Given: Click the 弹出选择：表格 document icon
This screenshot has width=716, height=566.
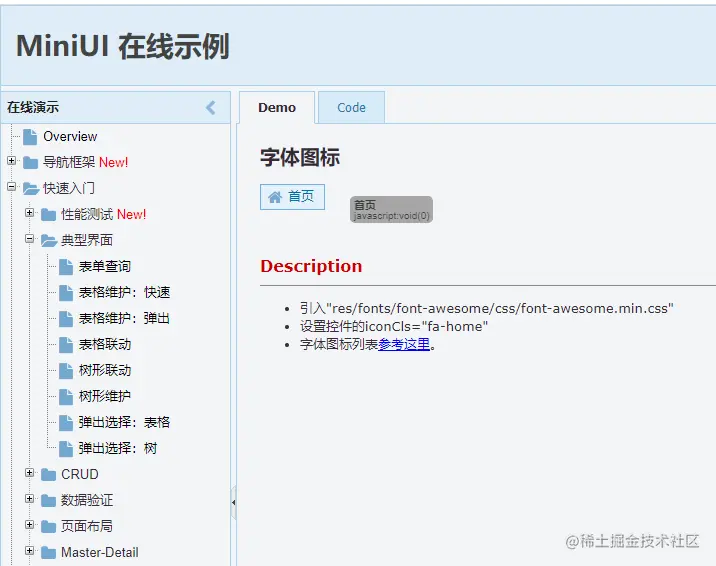Looking at the screenshot, I should pos(66,423).
